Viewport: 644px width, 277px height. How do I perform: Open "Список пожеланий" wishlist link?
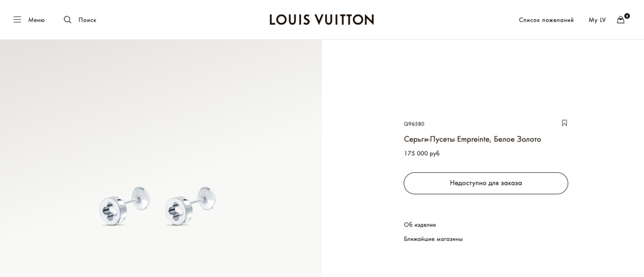click(x=546, y=20)
